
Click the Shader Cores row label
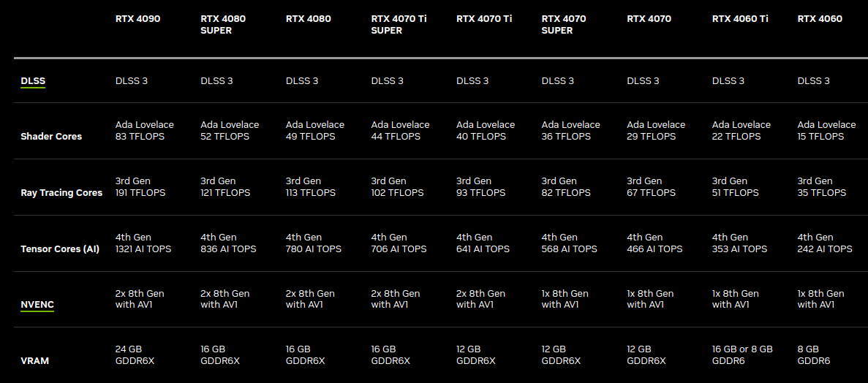pyautogui.click(x=51, y=136)
